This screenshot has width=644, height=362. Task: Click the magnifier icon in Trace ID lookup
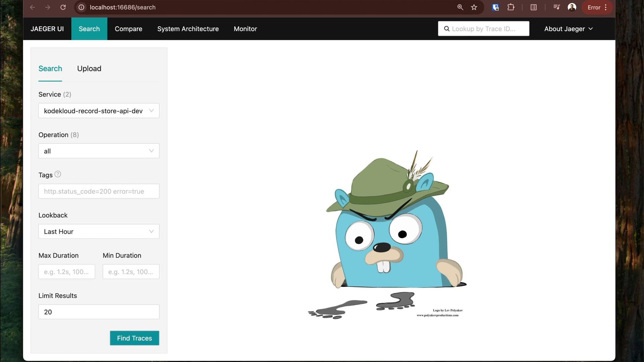click(447, 29)
